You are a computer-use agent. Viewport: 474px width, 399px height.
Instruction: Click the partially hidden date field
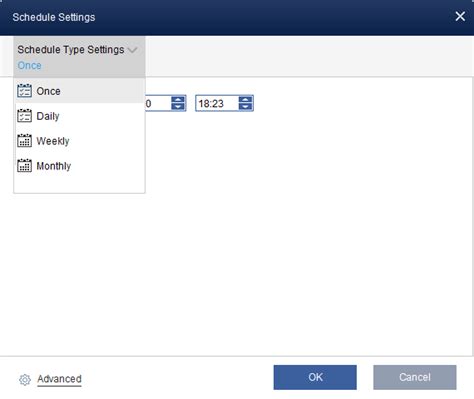click(158, 103)
